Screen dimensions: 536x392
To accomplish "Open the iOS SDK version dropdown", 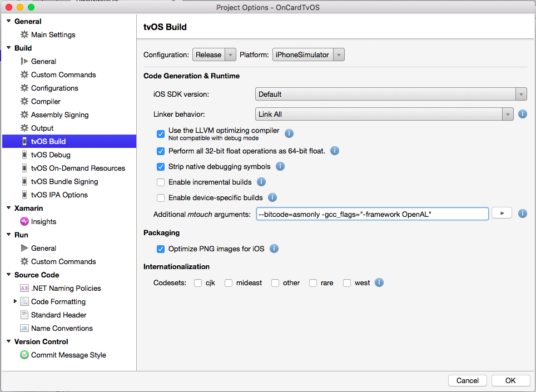I will point(520,94).
